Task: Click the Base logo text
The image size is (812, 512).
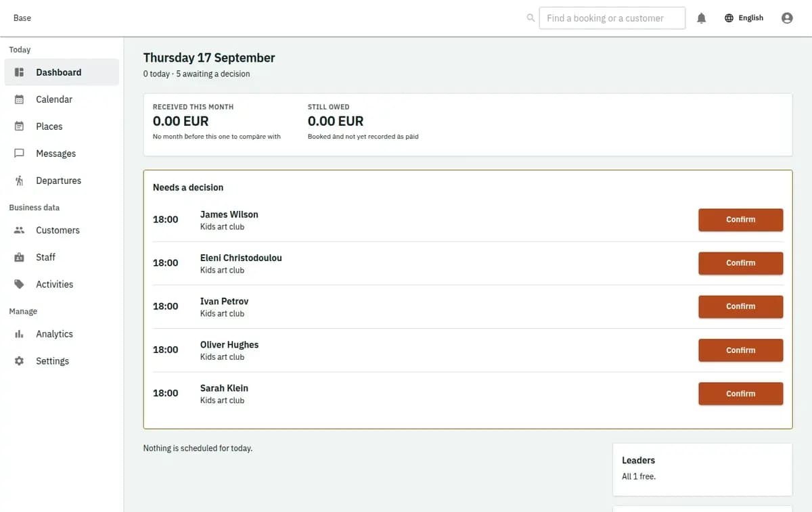Action: pos(22,18)
